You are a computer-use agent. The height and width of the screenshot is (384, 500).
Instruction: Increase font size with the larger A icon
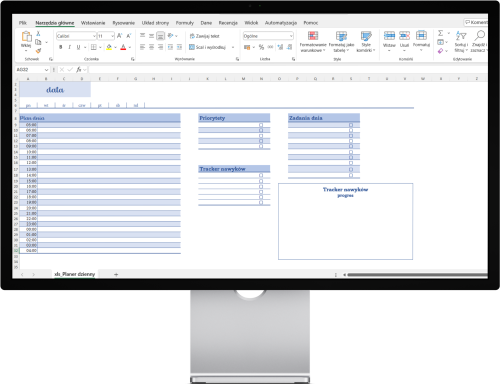[x=120, y=36]
